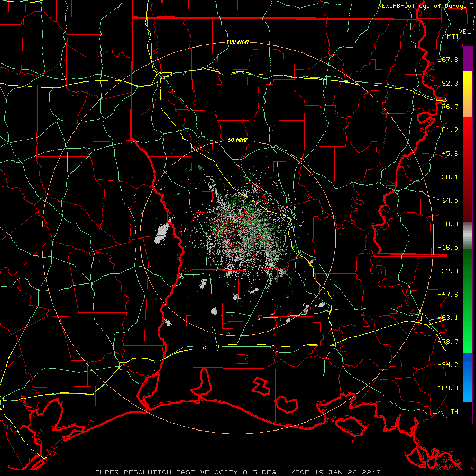Screen dimensions: 476x476
Task: Click the 100 NMI range ring label
Action: click(x=237, y=42)
